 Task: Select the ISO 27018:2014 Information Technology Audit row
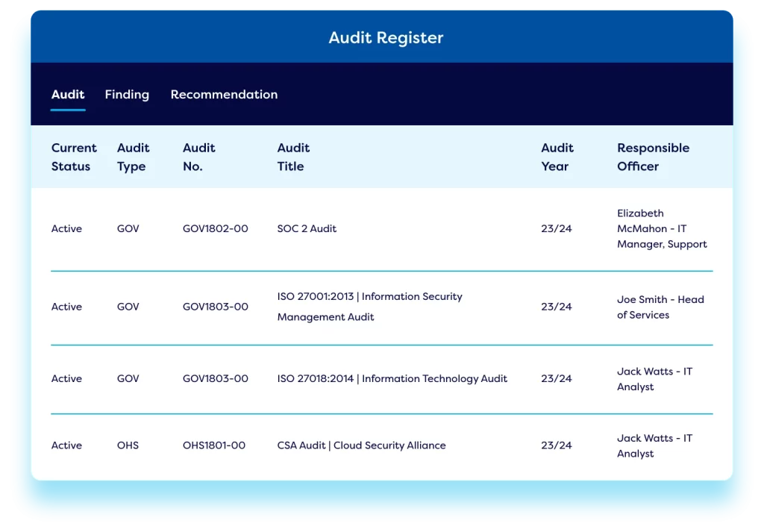click(390, 378)
